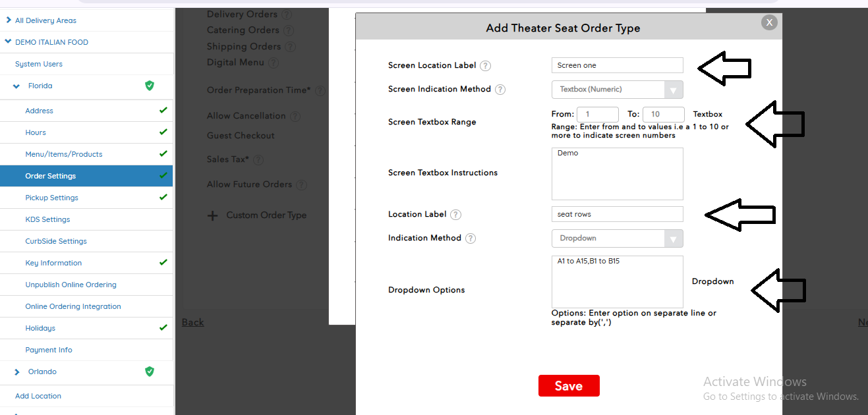Click the Add Location link
Screen dimensions: 868x415
[x=38, y=396]
